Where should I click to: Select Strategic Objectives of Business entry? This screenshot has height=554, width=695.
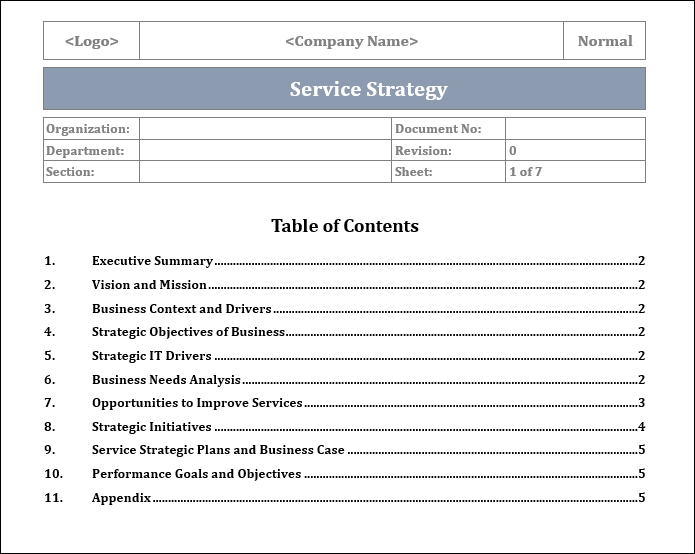tap(188, 332)
